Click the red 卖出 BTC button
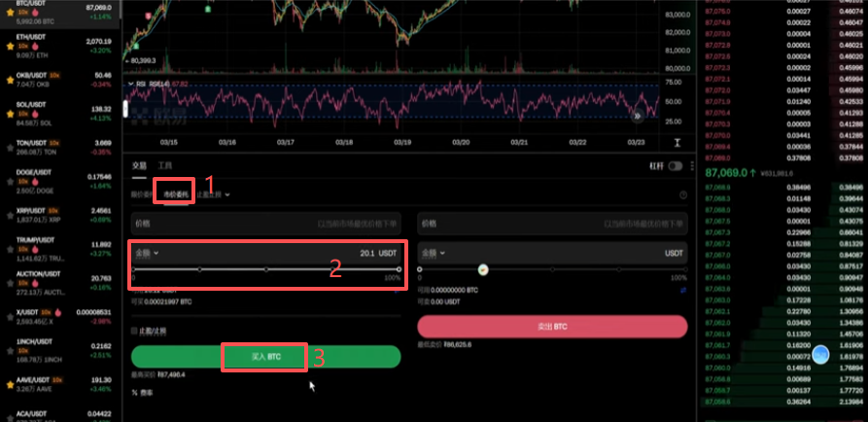 (552, 327)
